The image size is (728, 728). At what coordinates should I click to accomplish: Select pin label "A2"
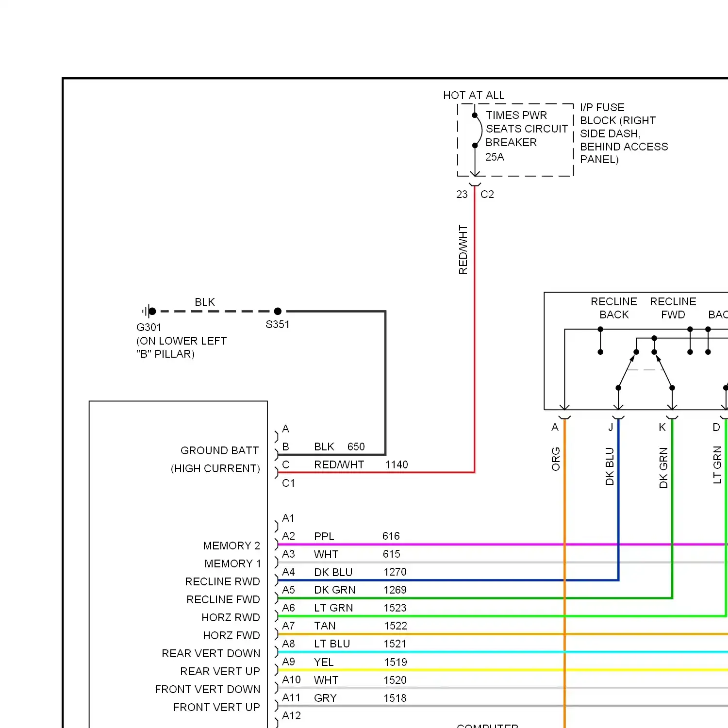click(x=288, y=536)
